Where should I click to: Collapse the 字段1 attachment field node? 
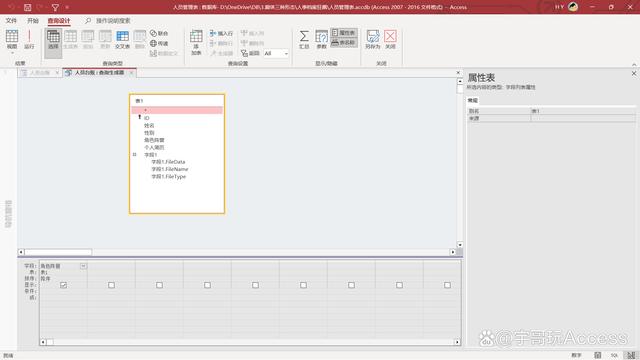point(134,155)
